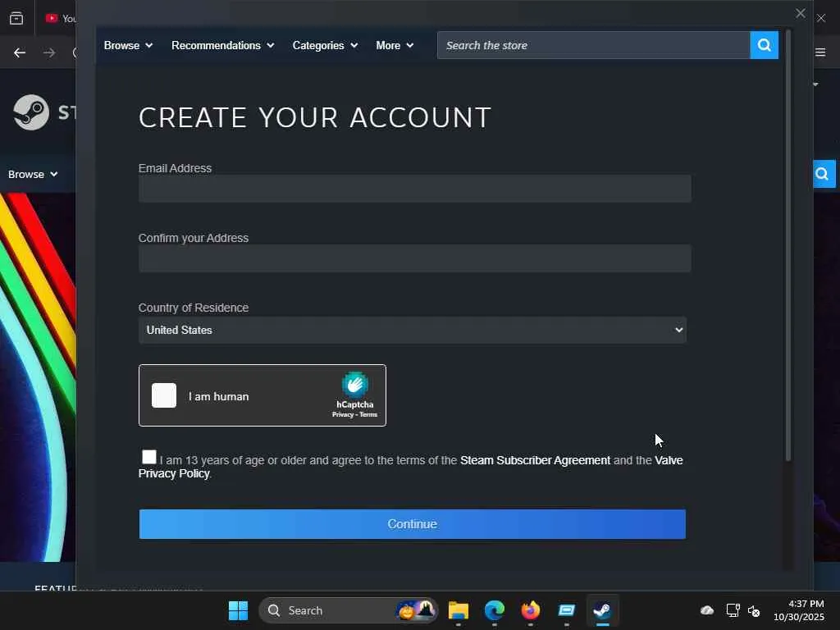
Task: Expand the Browse menu in the dialog
Action: click(x=128, y=46)
